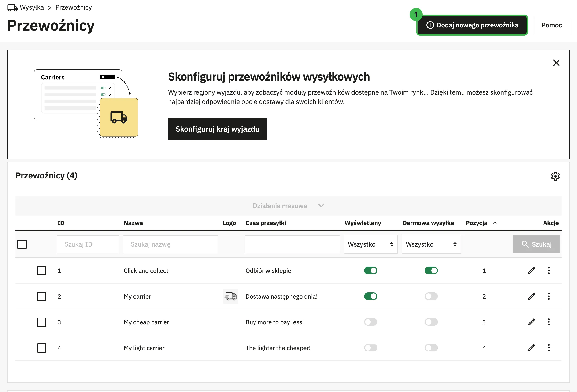Go to Wysyłka breadcrumb

[x=32, y=7]
